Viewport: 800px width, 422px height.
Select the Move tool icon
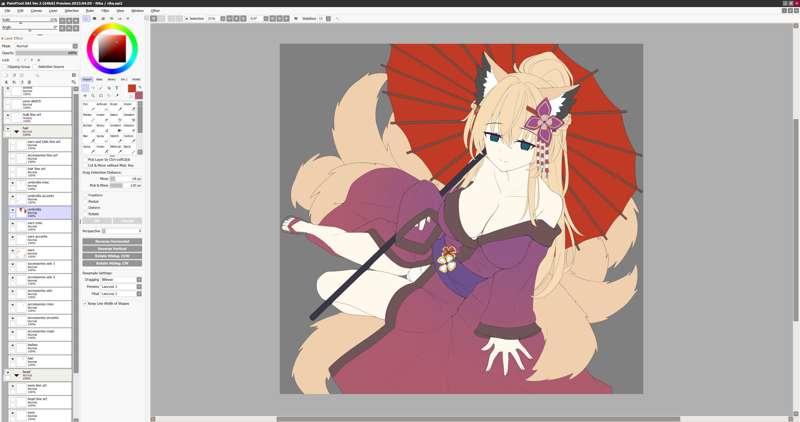pyautogui.click(x=85, y=95)
